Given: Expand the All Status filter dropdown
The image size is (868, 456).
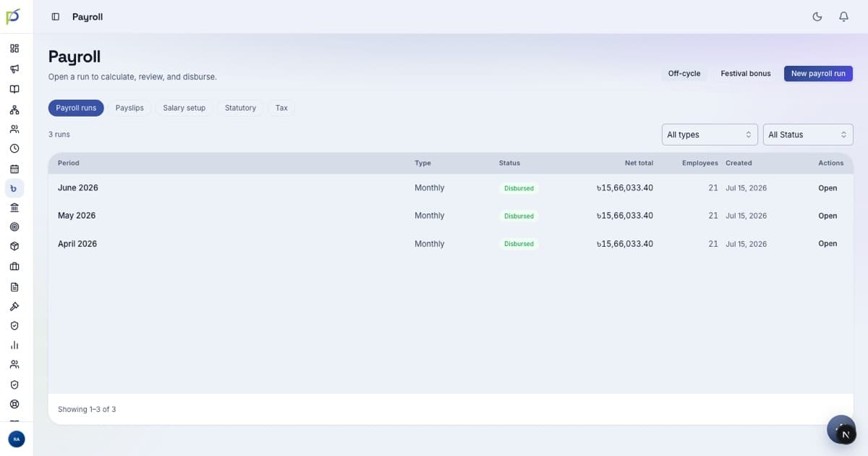Looking at the screenshot, I should point(808,135).
